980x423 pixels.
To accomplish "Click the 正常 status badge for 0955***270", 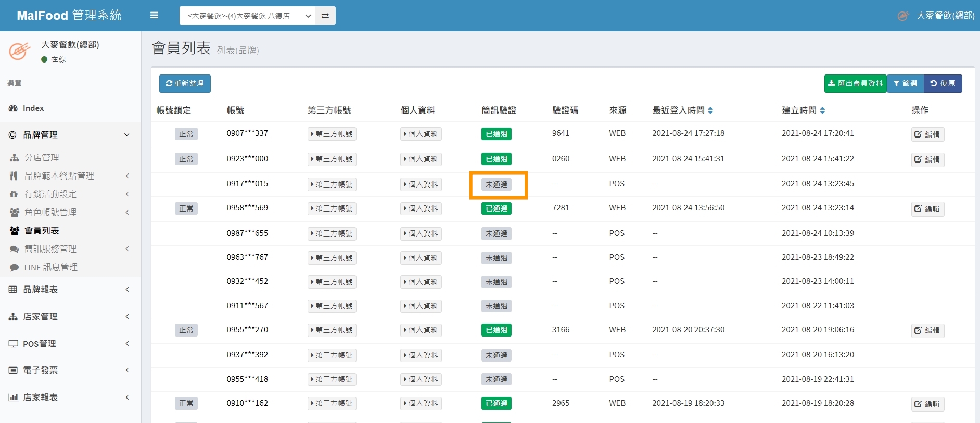I will (x=186, y=330).
